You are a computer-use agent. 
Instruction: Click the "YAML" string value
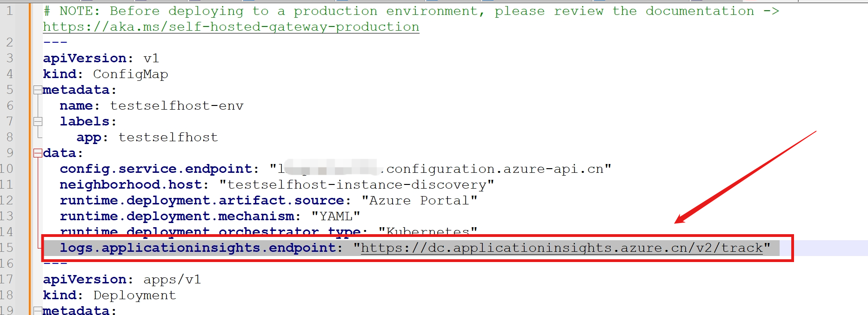point(335,217)
